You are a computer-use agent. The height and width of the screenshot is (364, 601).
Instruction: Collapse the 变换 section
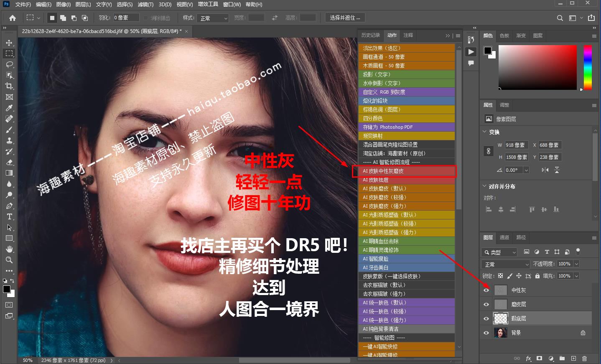coord(485,132)
